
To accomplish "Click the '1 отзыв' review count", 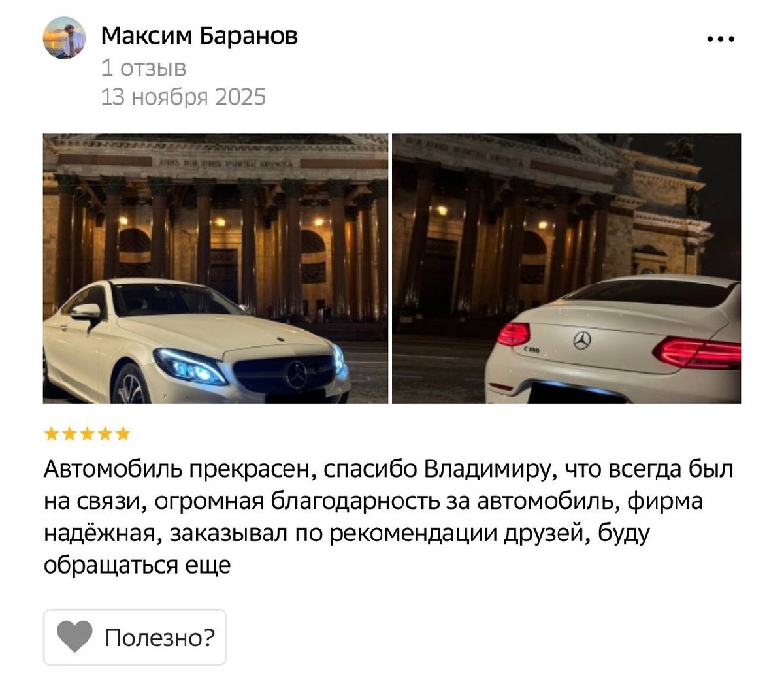I will tap(144, 67).
